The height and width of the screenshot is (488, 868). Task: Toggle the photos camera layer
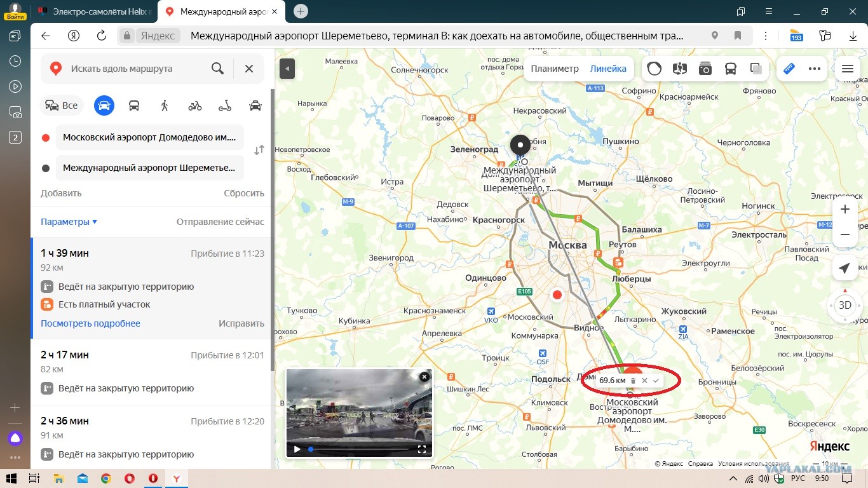click(x=705, y=69)
